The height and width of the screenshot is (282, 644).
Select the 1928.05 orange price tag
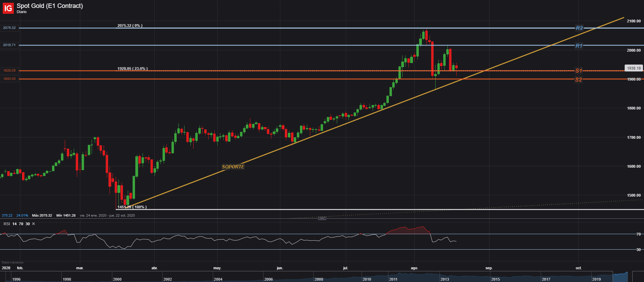9,71
